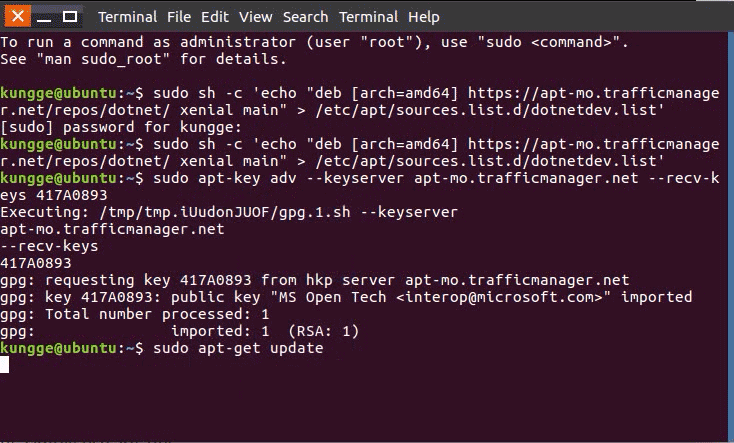The height and width of the screenshot is (443, 734).
Task: Click the standalone '417A0893' key line
Action: coord(36,263)
